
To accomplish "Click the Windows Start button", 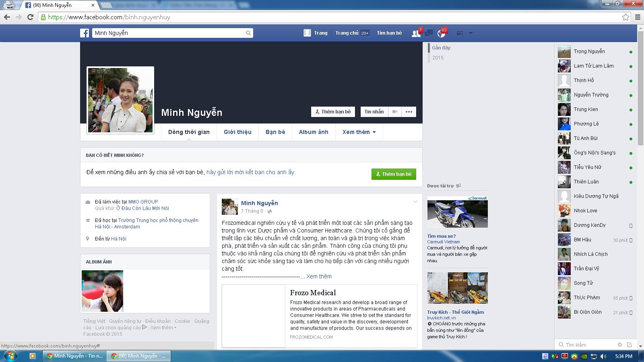I will [x=10, y=356].
